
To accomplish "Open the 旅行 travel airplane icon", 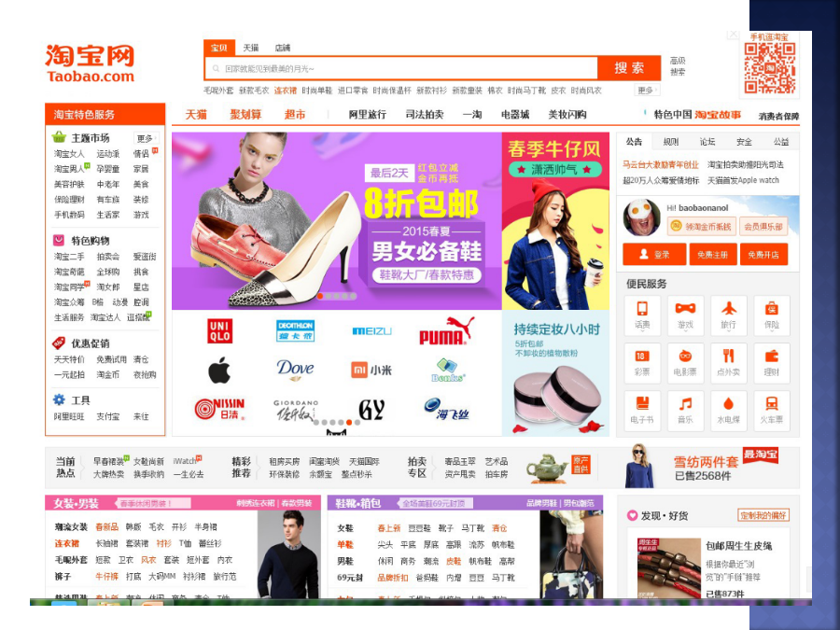I will coord(729,315).
